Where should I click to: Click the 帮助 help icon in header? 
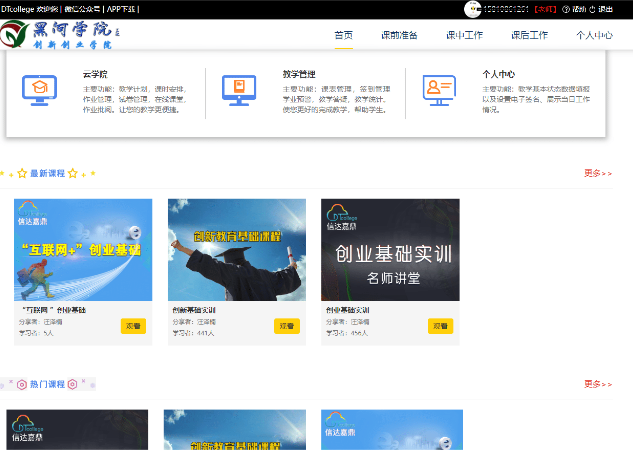pos(570,9)
